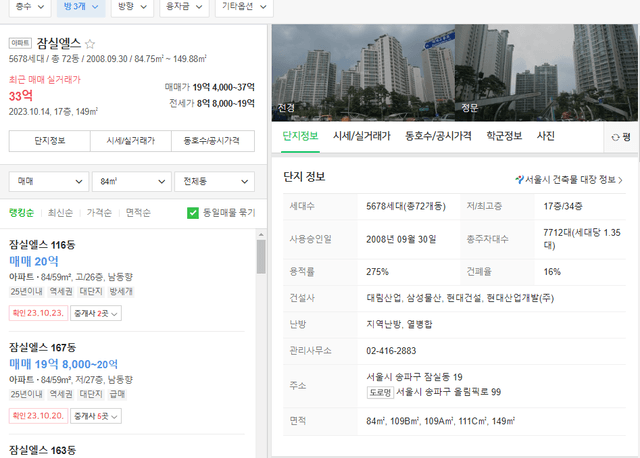Expand 중개사 5곳 for 167동 listing
This screenshot has width=640, height=458.
[x=96, y=416]
